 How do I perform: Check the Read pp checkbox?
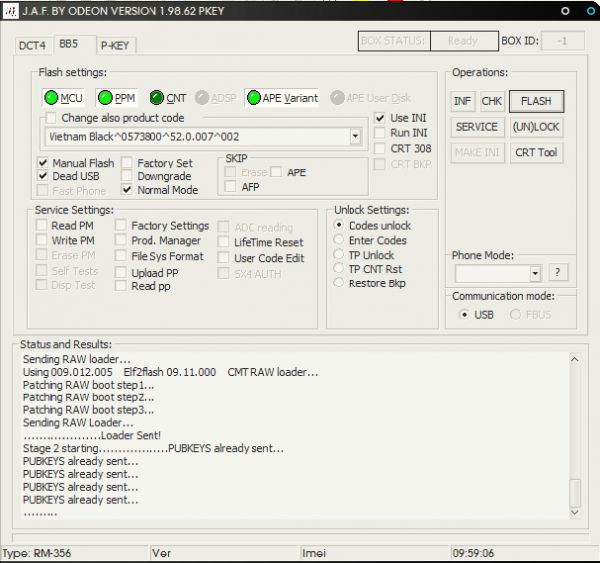[121, 286]
